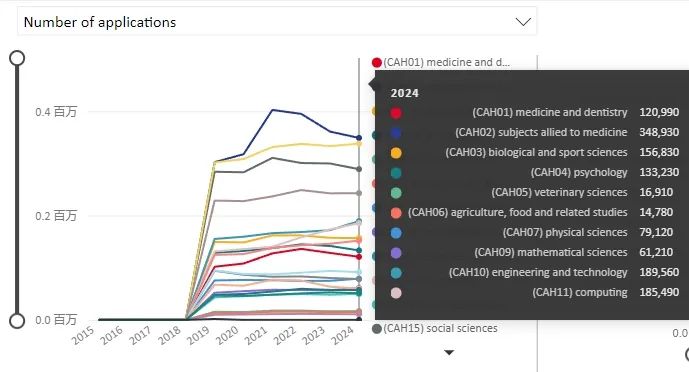Click the 0.2 y-axis label
Image resolution: width=689 pixels, height=372 pixels.
tap(56, 216)
